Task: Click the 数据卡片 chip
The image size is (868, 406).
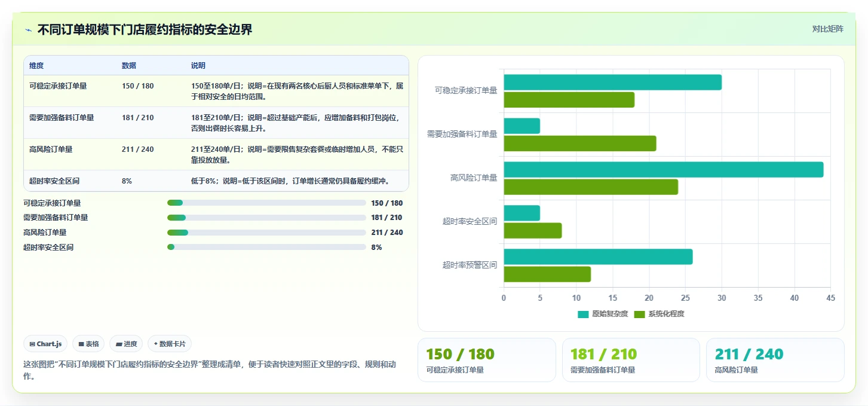Action: click(170, 344)
